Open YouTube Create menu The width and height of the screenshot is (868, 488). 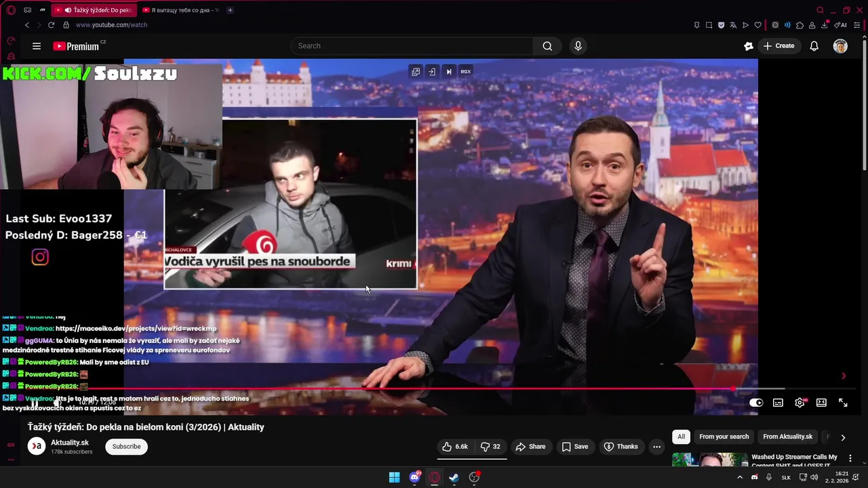tap(778, 46)
